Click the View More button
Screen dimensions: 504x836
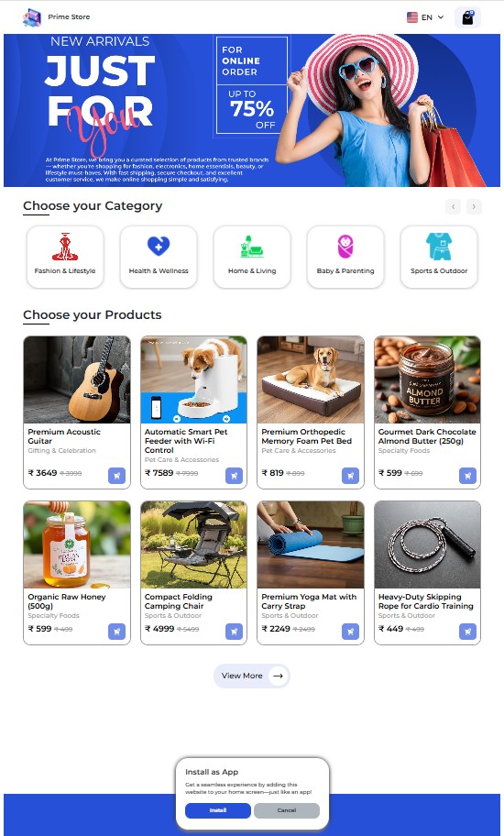(251, 676)
